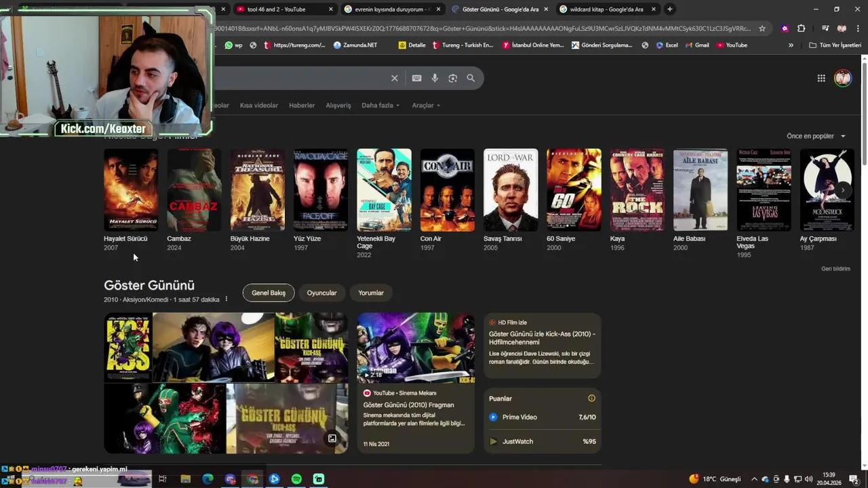The image size is (868, 488).
Task: Open the three-dot options next to film details
Action: [x=226, y=300]
